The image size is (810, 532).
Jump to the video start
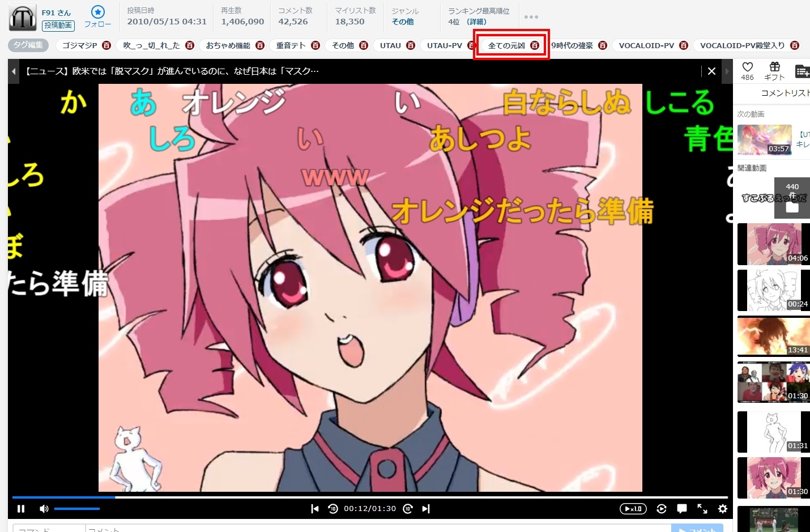[315, 509]
